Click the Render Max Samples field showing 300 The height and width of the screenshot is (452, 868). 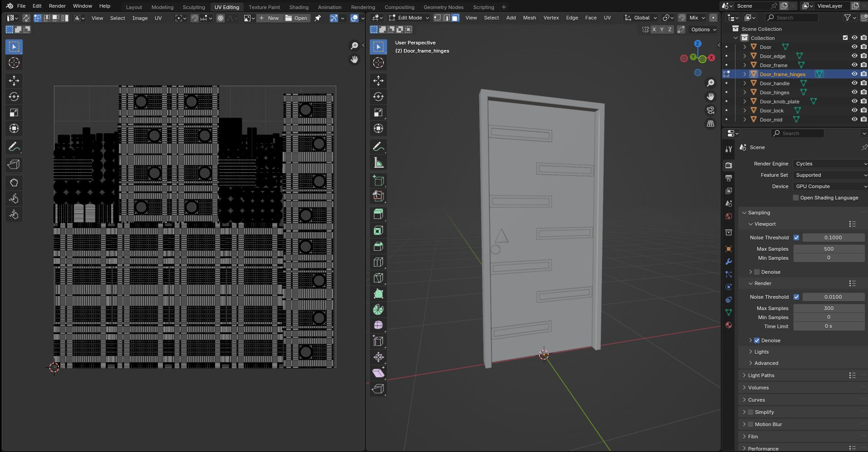click(829, 308)
